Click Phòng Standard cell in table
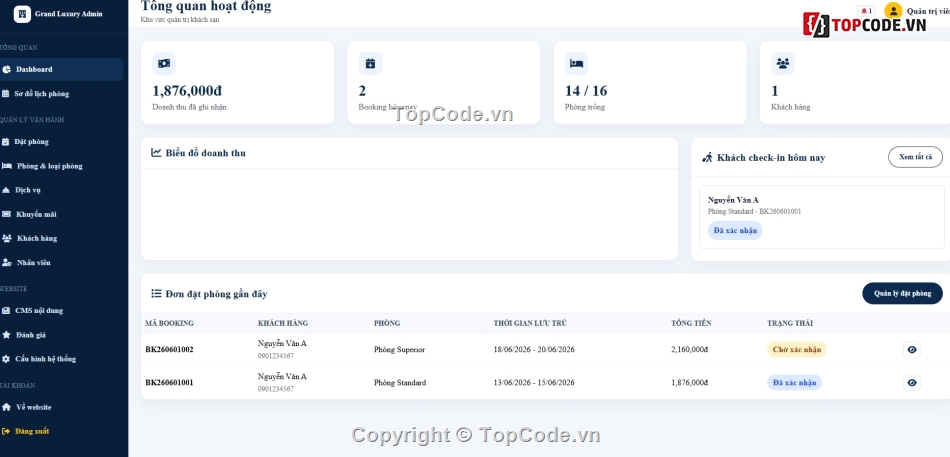 click(400, 382)
